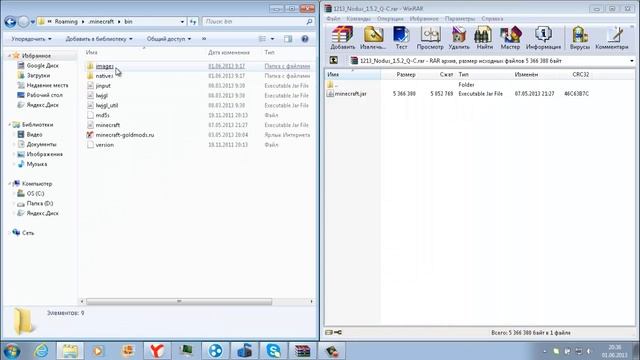Show more Explorer toolbar commands chevron
The width and height of the screenshot is (640, 360).
204,39
